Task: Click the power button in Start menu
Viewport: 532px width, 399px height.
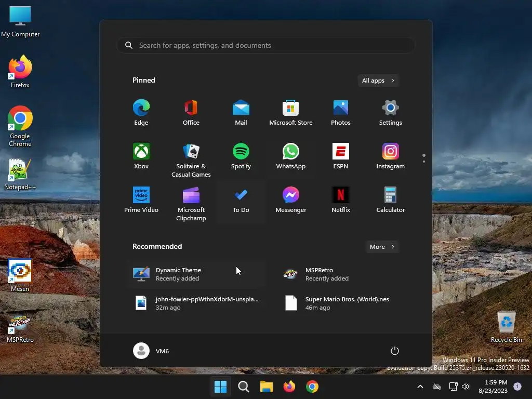Action: [395, 351]
